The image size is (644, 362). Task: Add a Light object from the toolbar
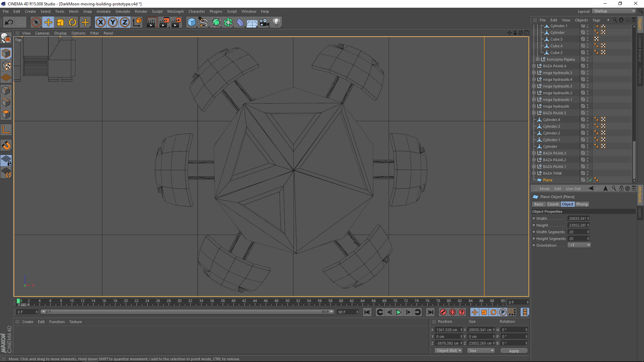point(276,22)
